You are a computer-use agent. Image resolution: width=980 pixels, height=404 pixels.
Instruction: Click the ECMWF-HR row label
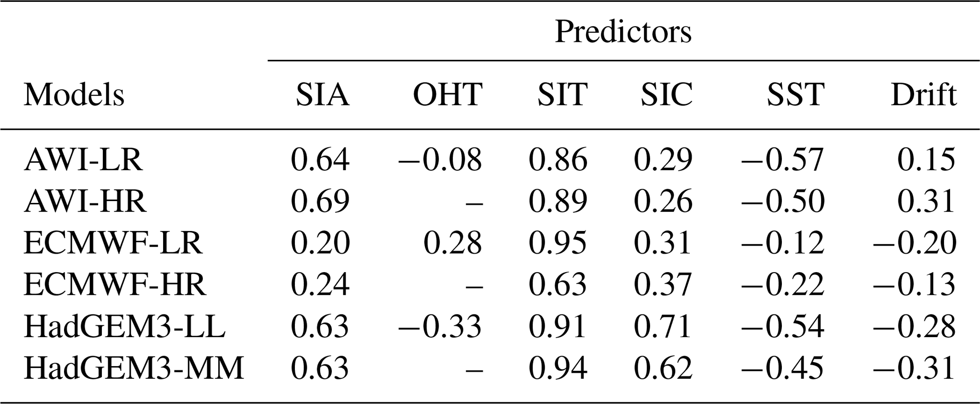(x=115, y=285)
